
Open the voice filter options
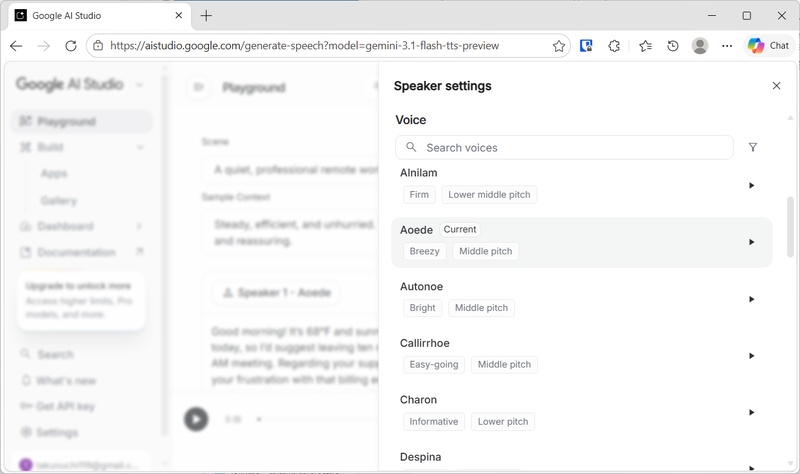point(753,147)
